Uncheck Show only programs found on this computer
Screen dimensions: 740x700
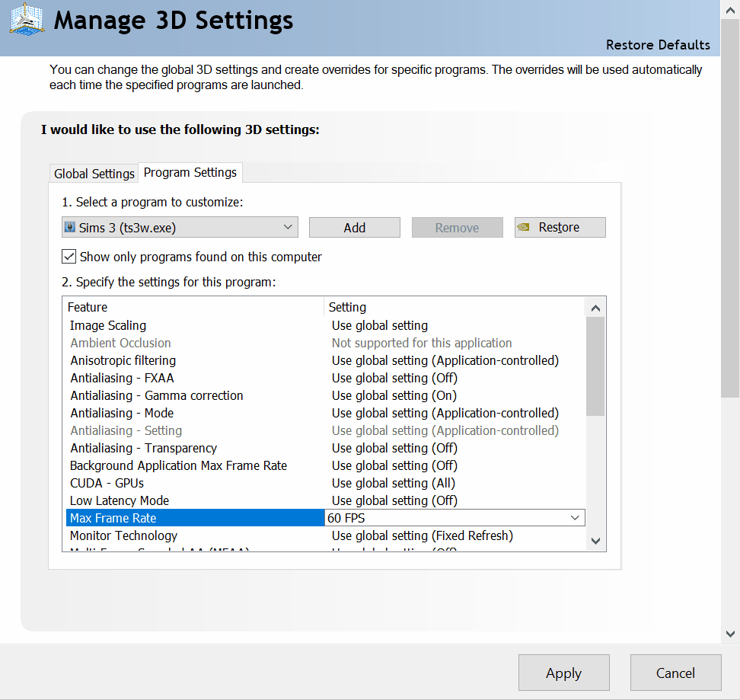[69, 256]
